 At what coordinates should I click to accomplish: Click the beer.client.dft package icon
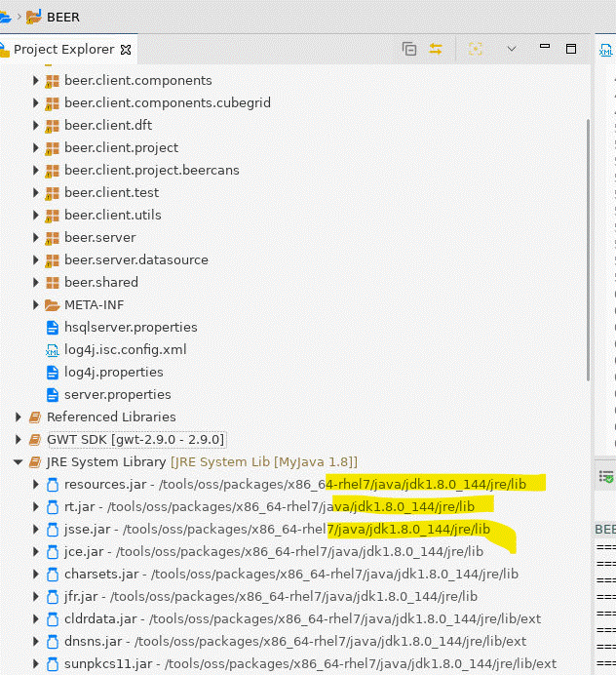(x=52, y=126)
